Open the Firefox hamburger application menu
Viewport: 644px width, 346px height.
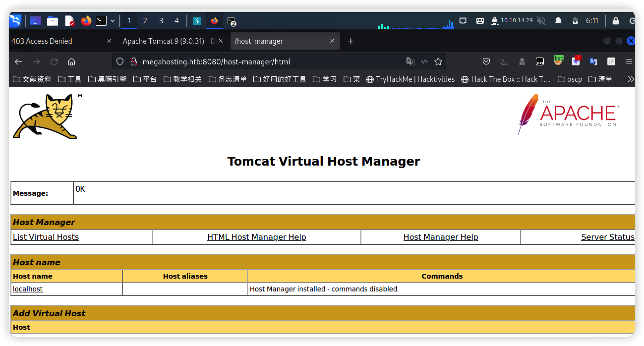coord(629,61)
